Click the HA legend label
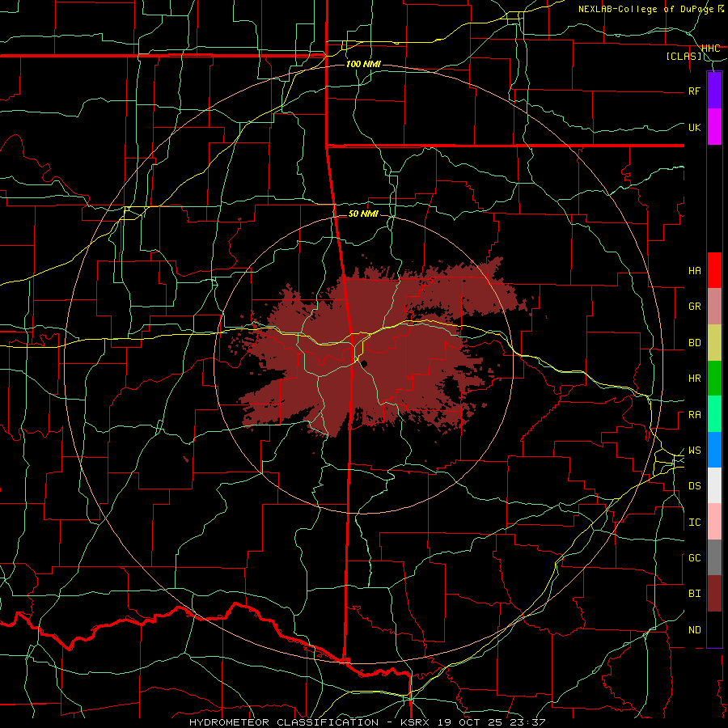 click(x=695, y=270)
